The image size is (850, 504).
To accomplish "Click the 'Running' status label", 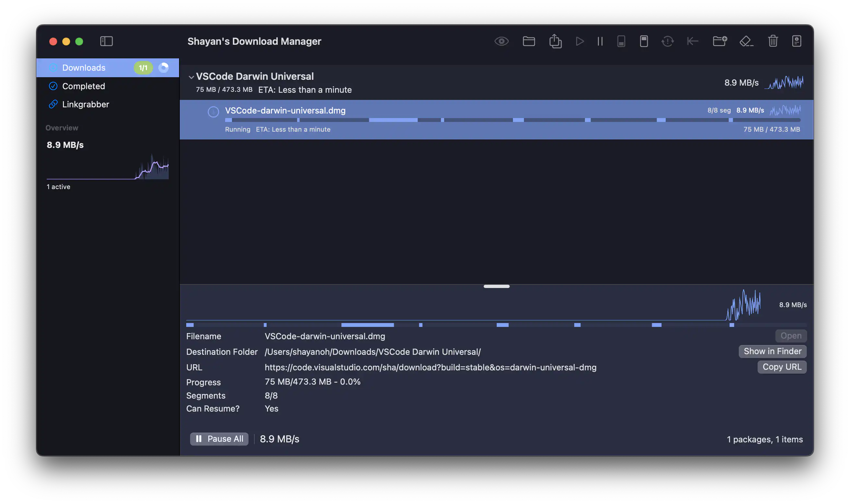I will pyautogui.click(x=237, y=129).
